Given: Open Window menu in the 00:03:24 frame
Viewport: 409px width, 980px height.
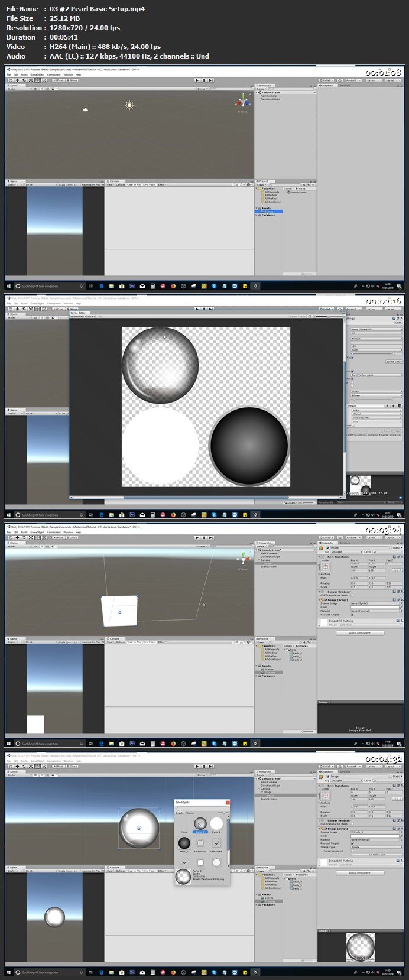Looking at the screenshot, I should [68, 533].
